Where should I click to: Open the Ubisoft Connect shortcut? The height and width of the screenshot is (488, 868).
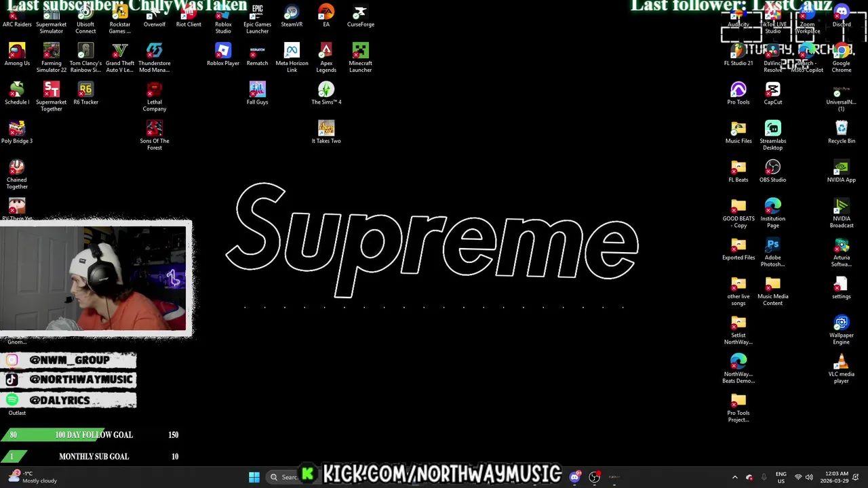(85, 20)
